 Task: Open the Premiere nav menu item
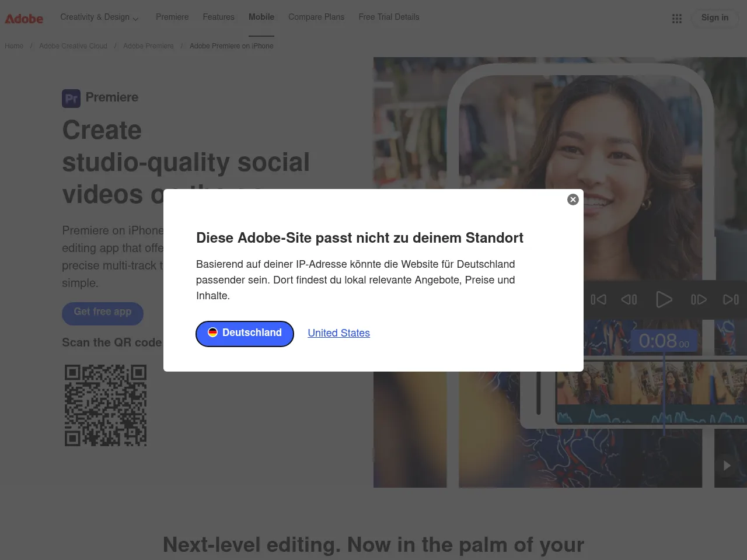click(172, 17)
